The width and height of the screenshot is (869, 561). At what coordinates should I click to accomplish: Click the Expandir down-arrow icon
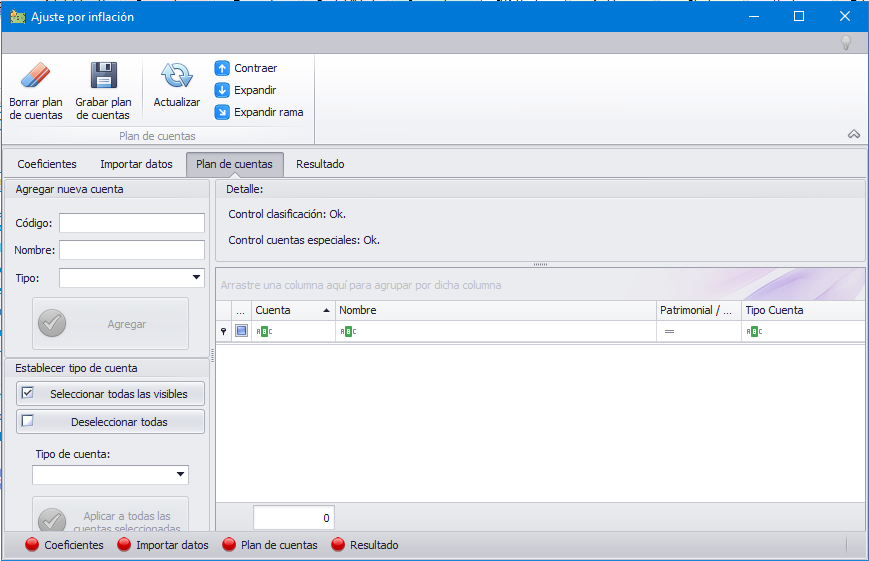tap(223, 90)
